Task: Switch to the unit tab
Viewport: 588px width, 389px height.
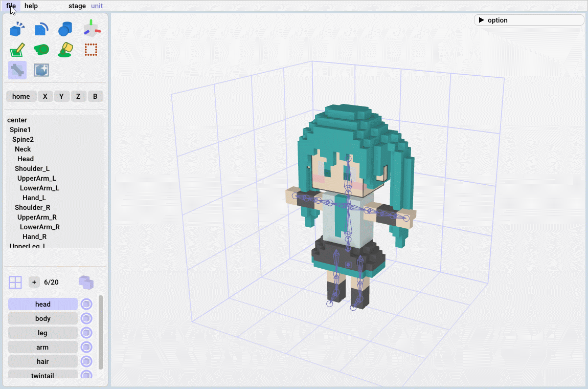Action: point(97,6)
